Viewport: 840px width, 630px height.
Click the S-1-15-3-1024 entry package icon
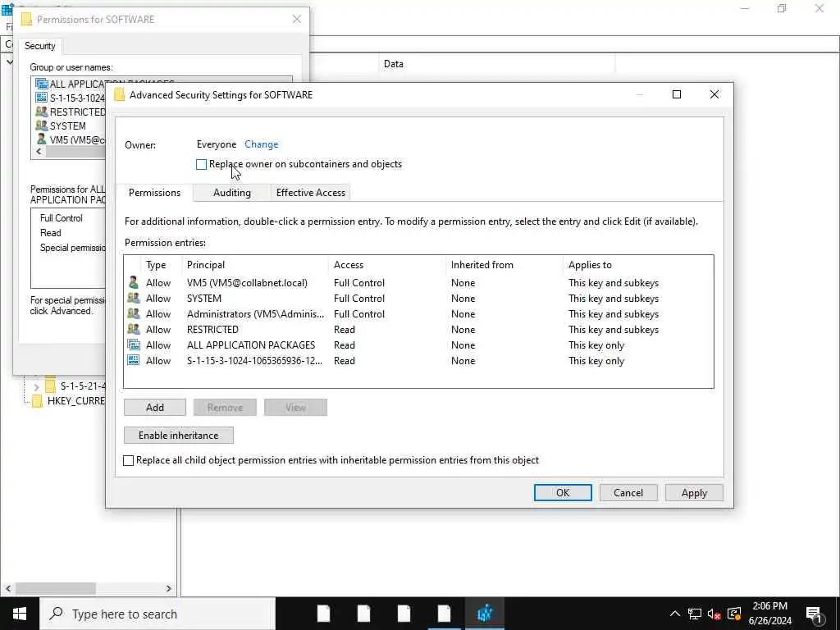(x=134, y=360)
